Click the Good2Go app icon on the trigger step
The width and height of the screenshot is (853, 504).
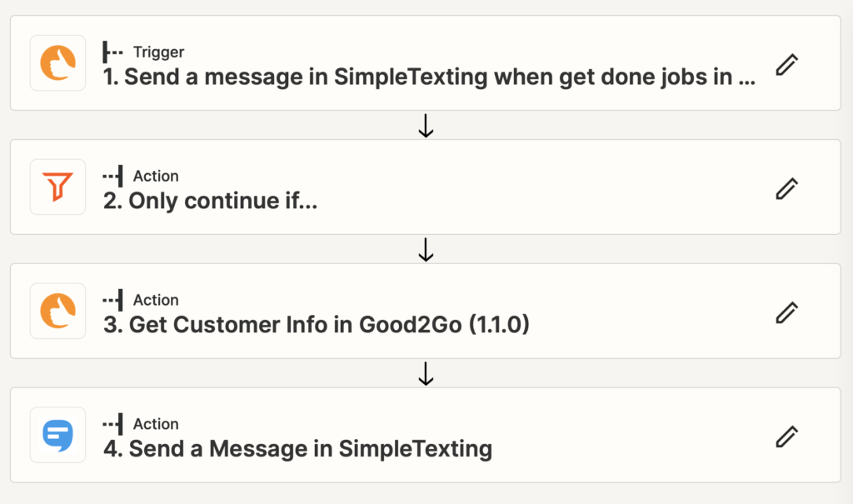coord(57,63)
